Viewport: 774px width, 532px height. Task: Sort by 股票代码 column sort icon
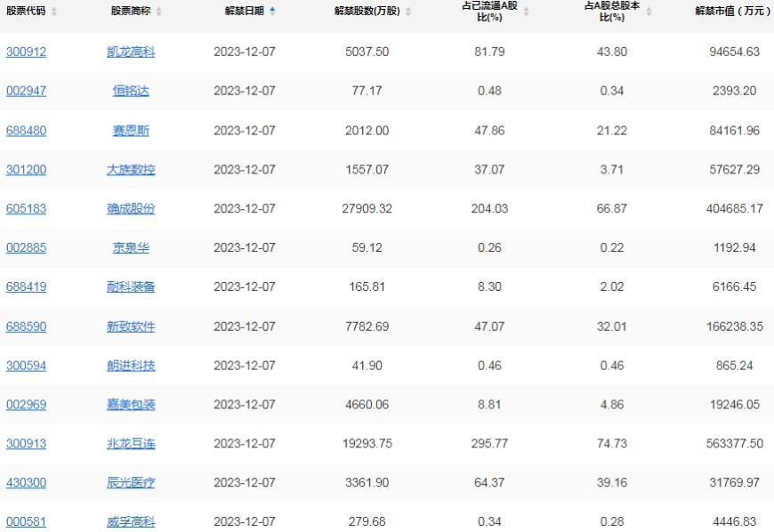[x=54, y=11]
